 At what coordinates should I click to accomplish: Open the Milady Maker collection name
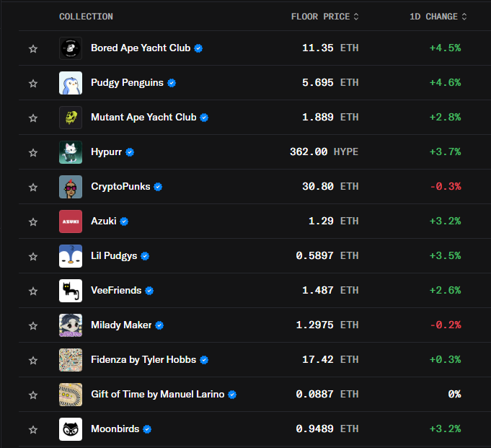point(121,325)
